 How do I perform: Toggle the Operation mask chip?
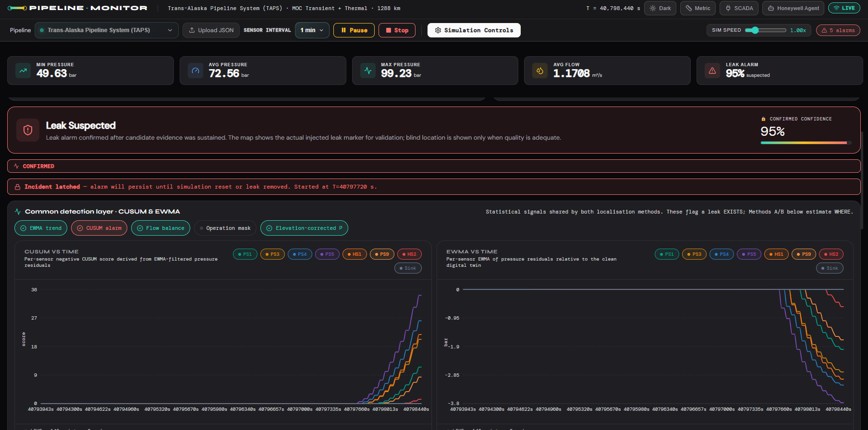[x=225, y=228]
